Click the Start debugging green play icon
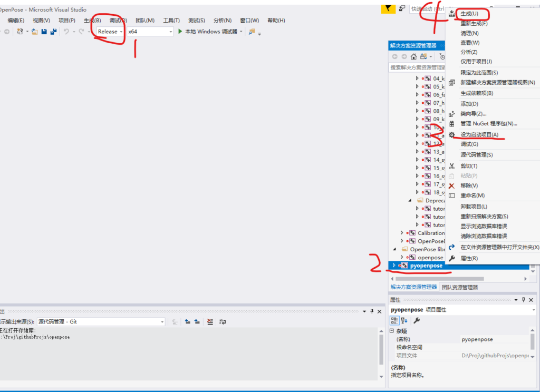 (x=180, y=32)
